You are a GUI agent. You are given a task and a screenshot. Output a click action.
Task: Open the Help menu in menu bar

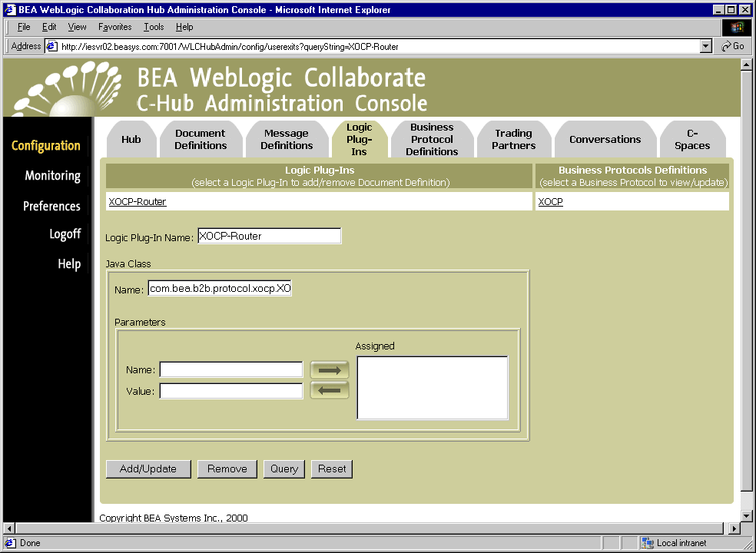click(184, 27)
